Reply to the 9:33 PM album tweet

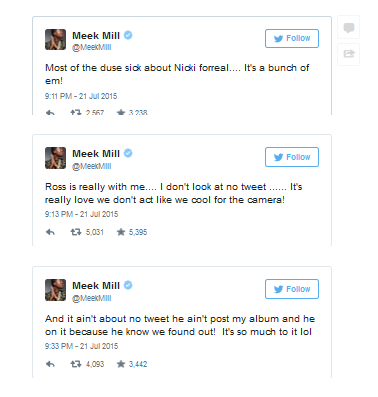click(x=50, y=364)
